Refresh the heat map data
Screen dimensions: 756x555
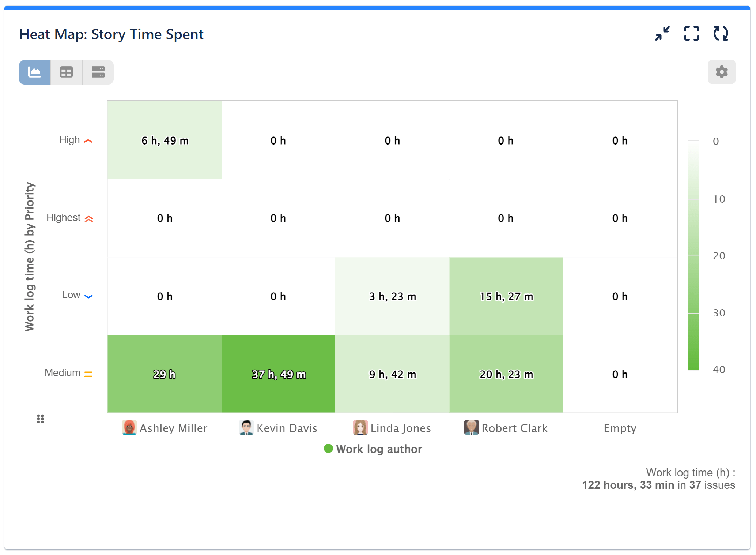[721, 33]
